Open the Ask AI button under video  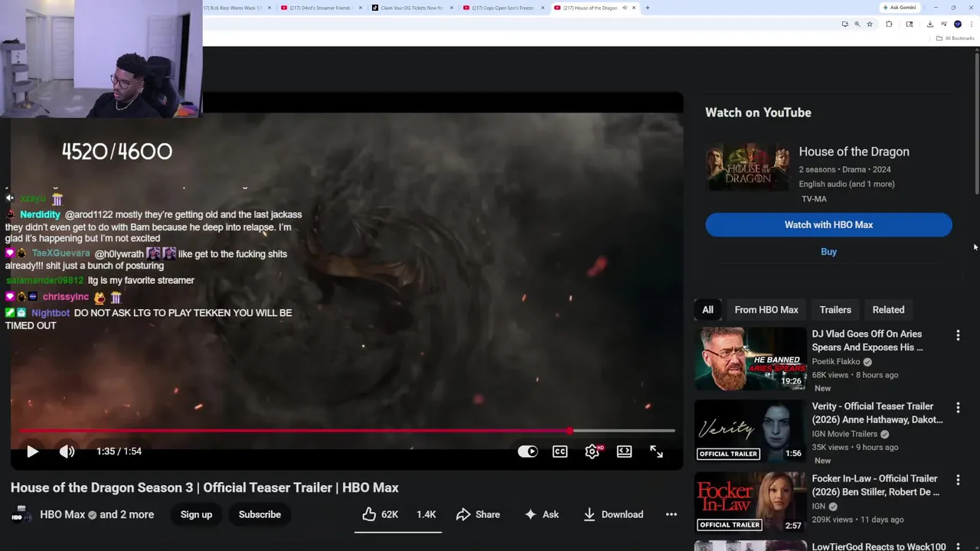pyautogui.click(x=541, y=514)
